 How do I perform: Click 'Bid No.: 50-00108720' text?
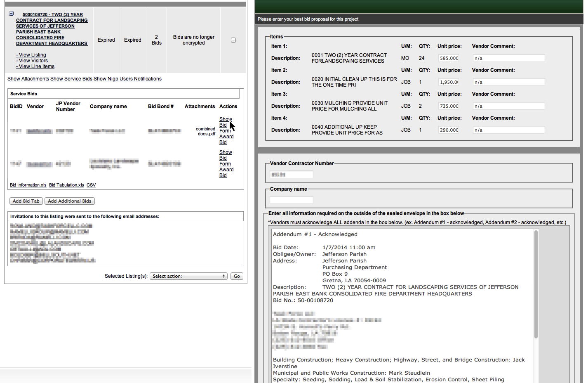click(x=303, y=300)
